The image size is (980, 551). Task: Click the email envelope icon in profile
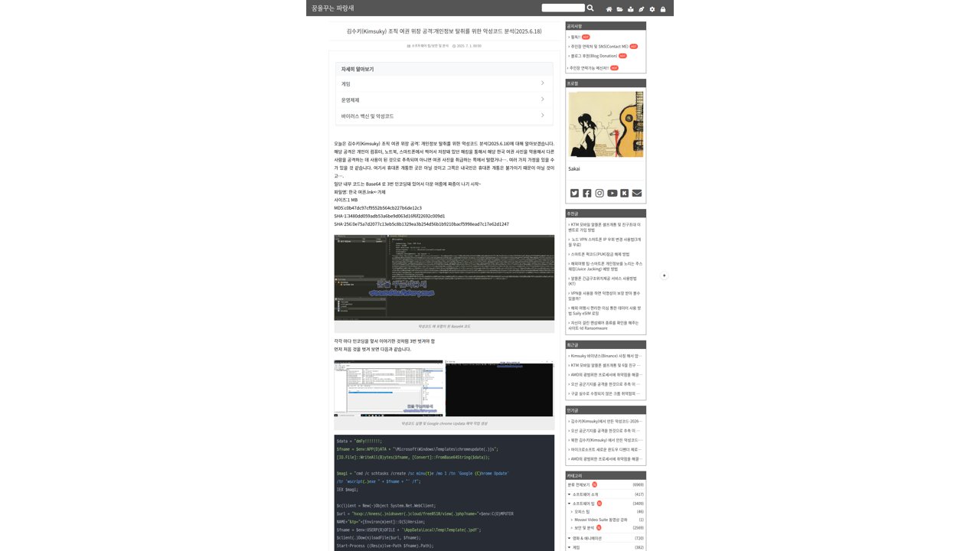coord(637,193)
